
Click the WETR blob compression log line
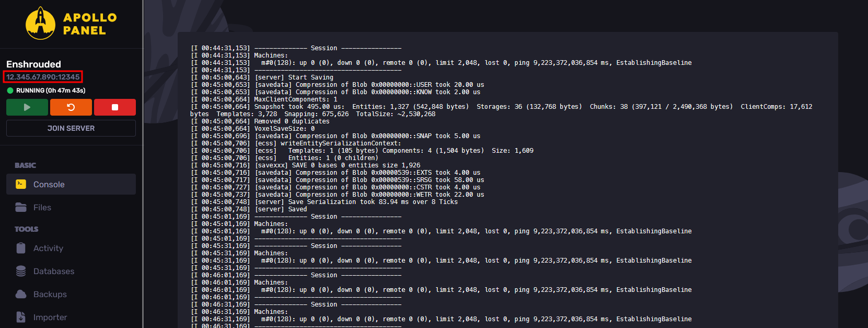pos(338,195)
